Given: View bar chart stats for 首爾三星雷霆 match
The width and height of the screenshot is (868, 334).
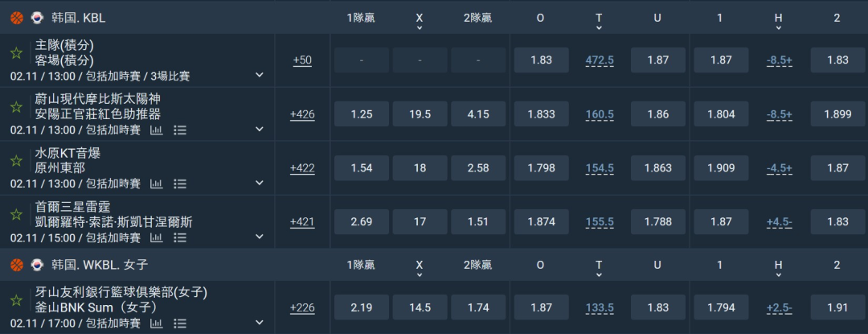Looking at the screenshot, I should [156, 237].
